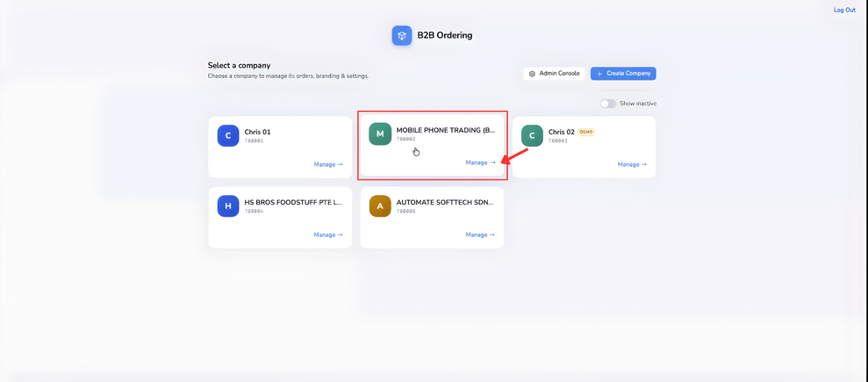The image size is (868, 382).
Task: Click the Show inactive label text
Action: 638,104
